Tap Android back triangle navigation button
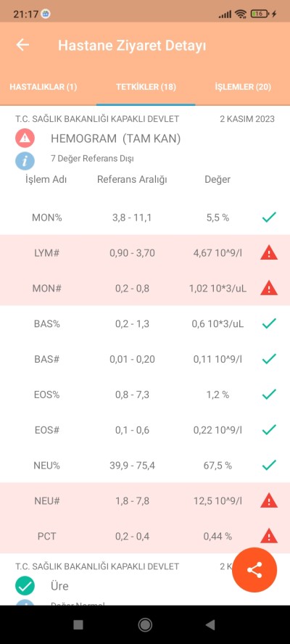 coord(210,624)
